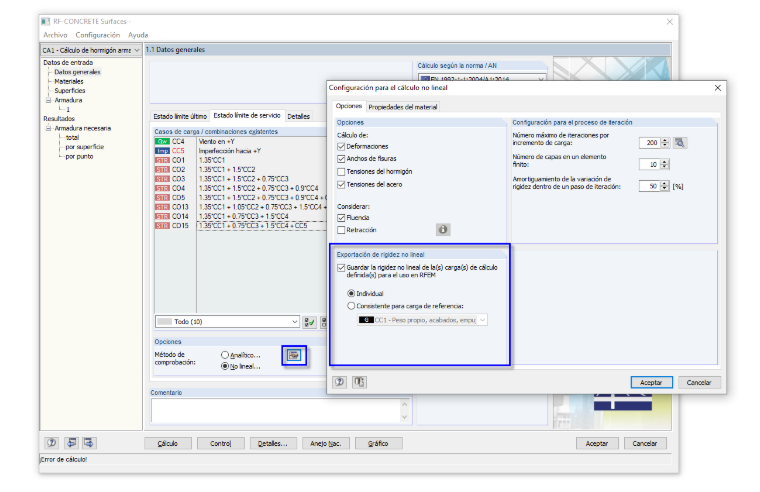Select No lineal verification method
Viewport: 760px width, 492px height.
click(224, 366)
